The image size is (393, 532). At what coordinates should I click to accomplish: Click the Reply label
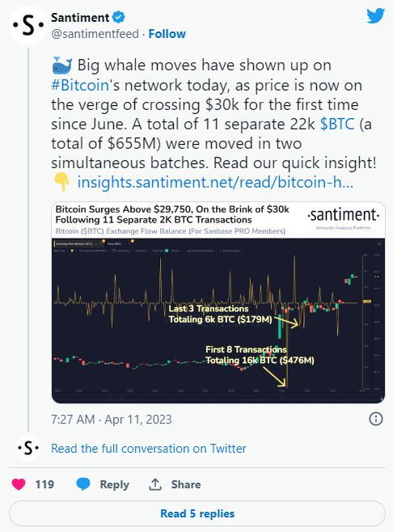point(114,484)
